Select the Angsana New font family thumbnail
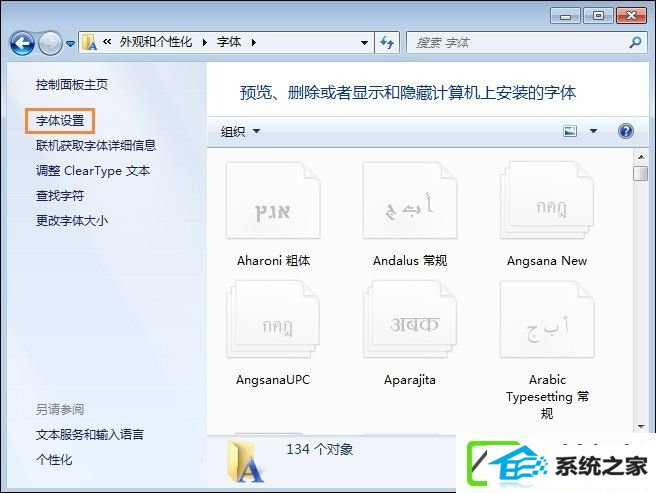The height and width of the screenshot is (493, 656). [x=547, y=201]
